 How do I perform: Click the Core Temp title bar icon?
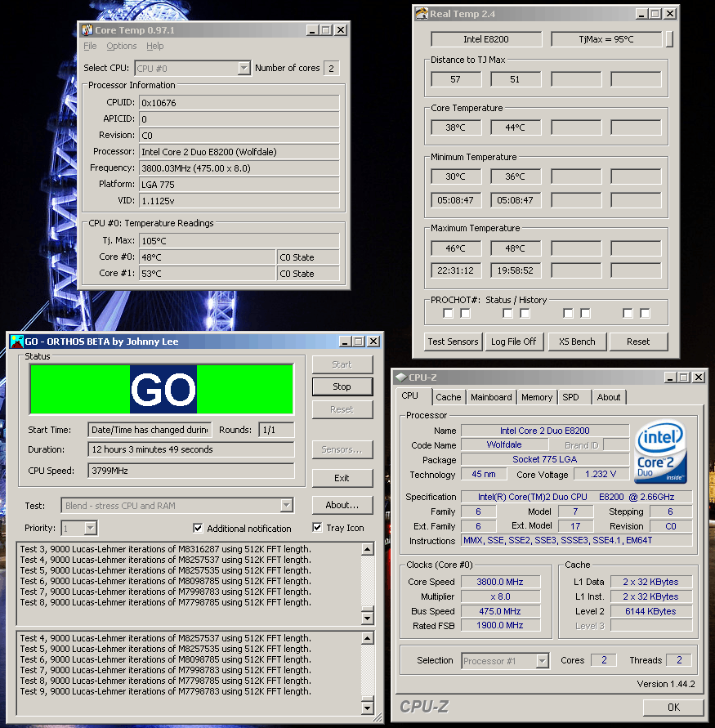click(x=87, y=30)
